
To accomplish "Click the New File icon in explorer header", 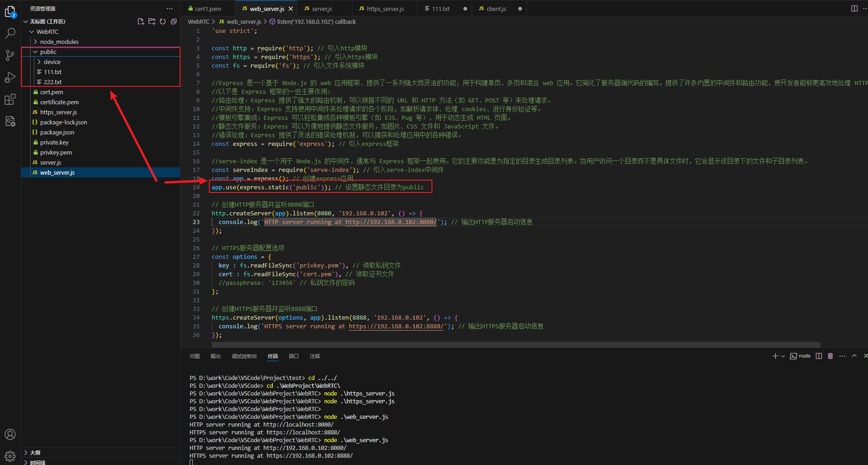I will [x=141, y=21].
